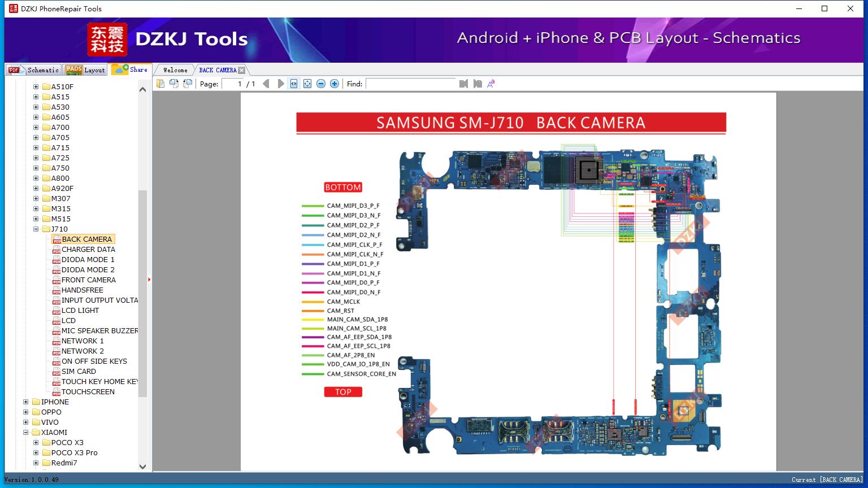Click the tree scrollbar down arrow

point(143,467)
